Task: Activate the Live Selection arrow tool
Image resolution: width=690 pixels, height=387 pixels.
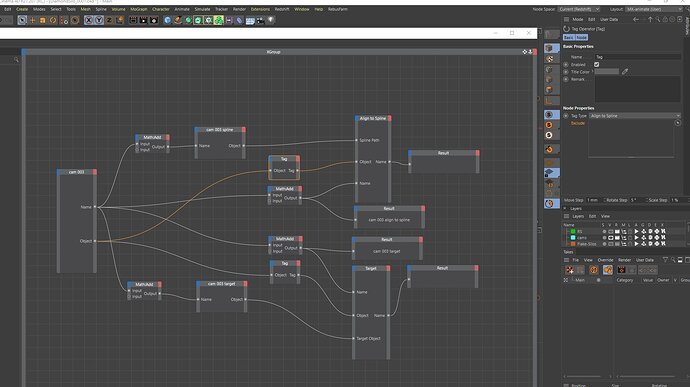Action: tap(22, 20)
